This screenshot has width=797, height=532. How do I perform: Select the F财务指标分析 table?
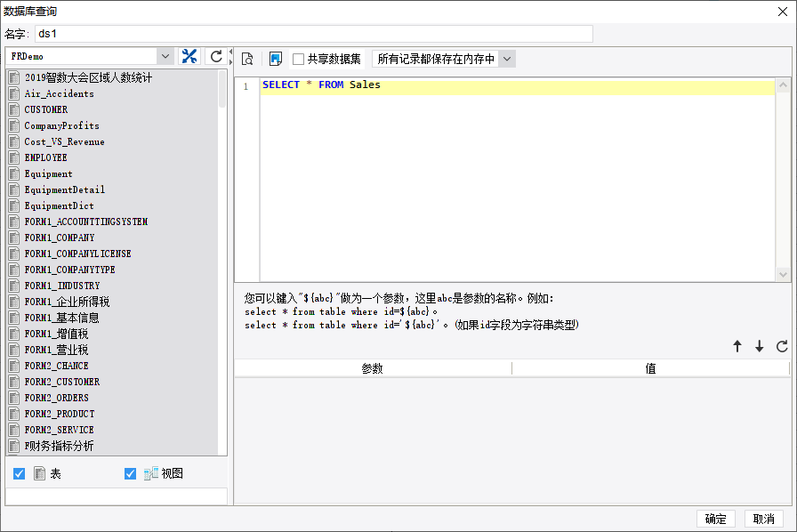click(x=59, y=446)
